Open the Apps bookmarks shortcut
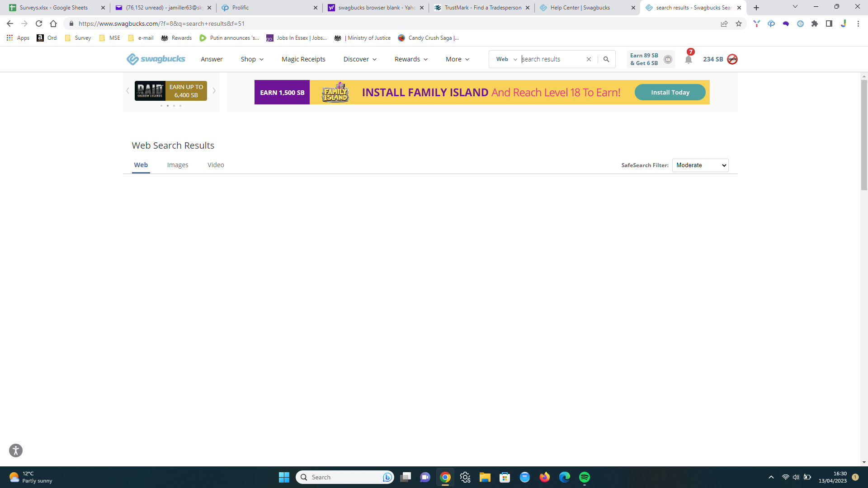Viewport: 868px width, 488px height. point(18,38)
